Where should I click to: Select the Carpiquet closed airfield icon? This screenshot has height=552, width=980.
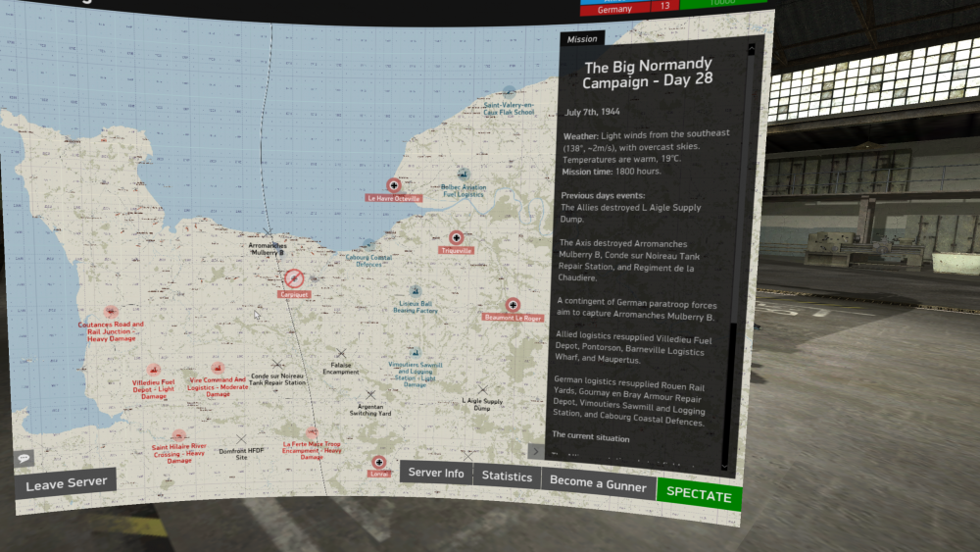tap(294, 278)
